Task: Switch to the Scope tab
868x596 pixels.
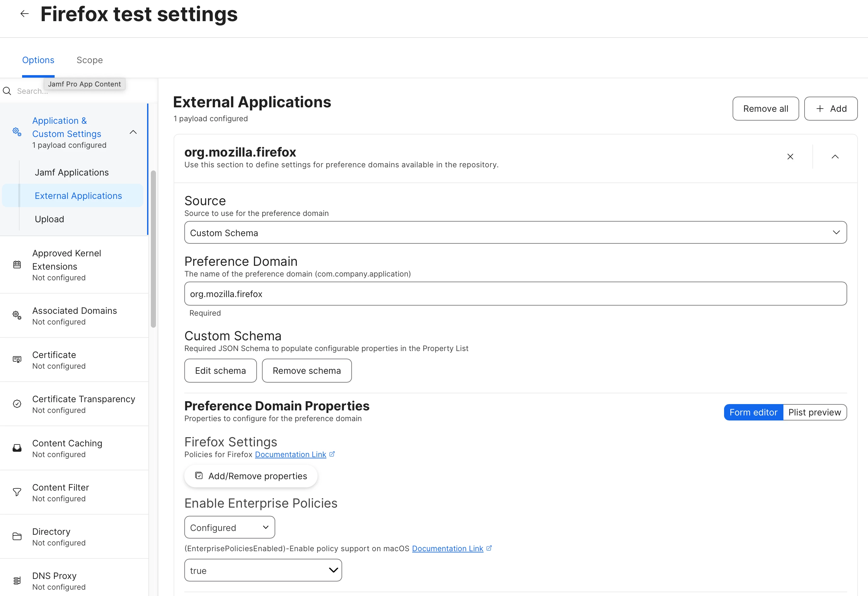Action: coord(90,60)
